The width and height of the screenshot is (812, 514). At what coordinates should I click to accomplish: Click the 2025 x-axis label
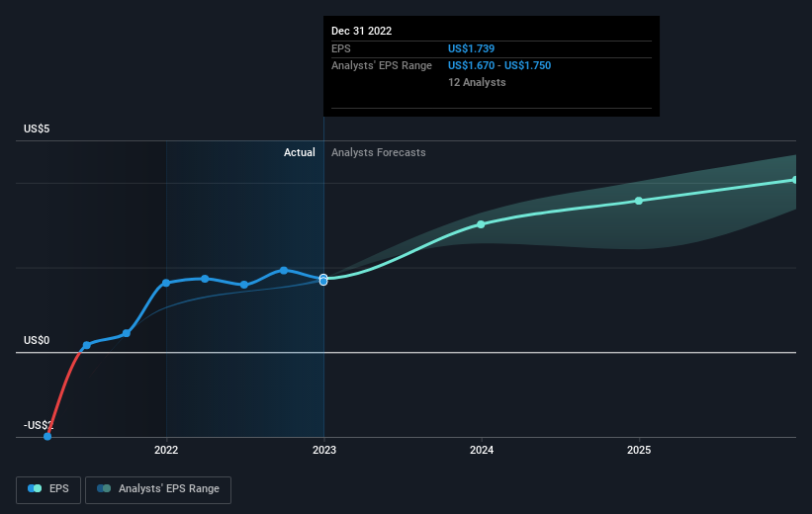(x=639, y=450)
